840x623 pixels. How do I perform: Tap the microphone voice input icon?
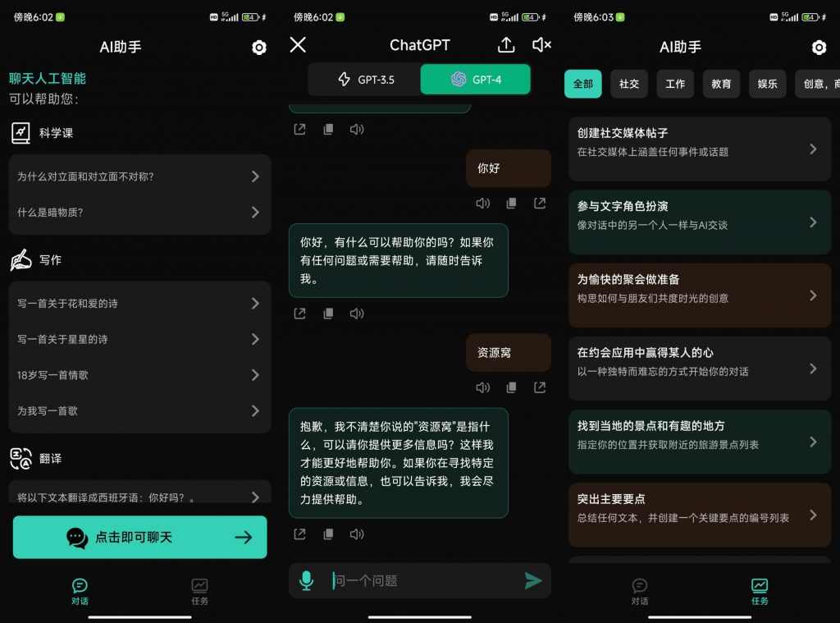(307, 580)
